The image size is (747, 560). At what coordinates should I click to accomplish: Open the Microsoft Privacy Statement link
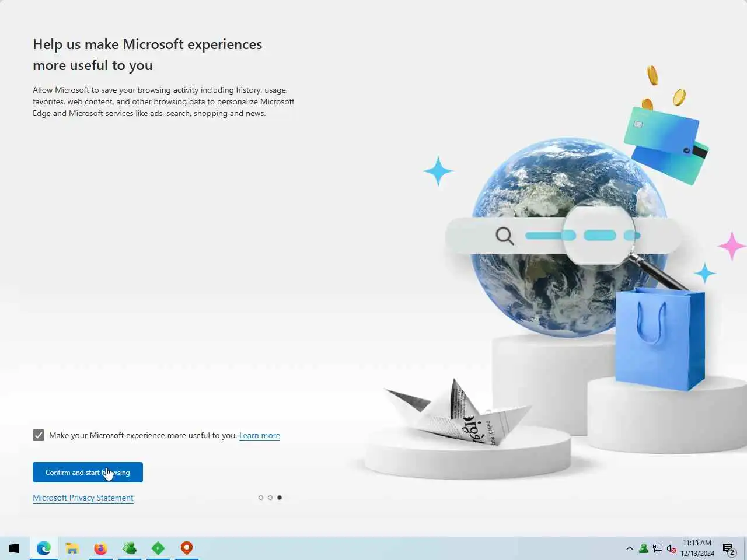point(83,498)
